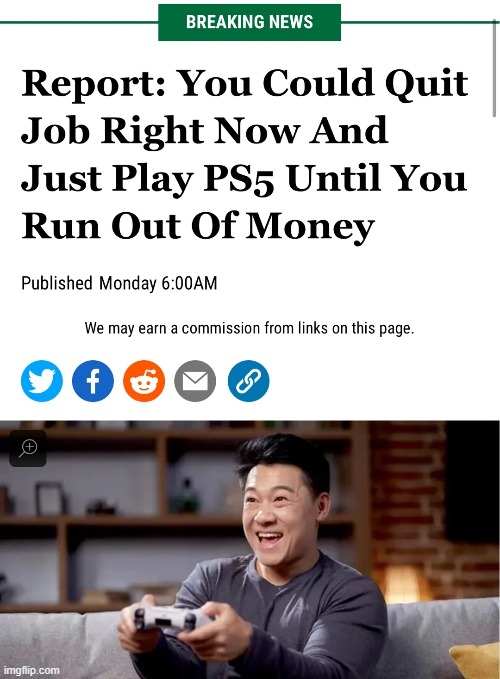This screenshot has width=500, height=679.
Task: Enlarge photo using the magnifier icon
Action: point(28,448)
